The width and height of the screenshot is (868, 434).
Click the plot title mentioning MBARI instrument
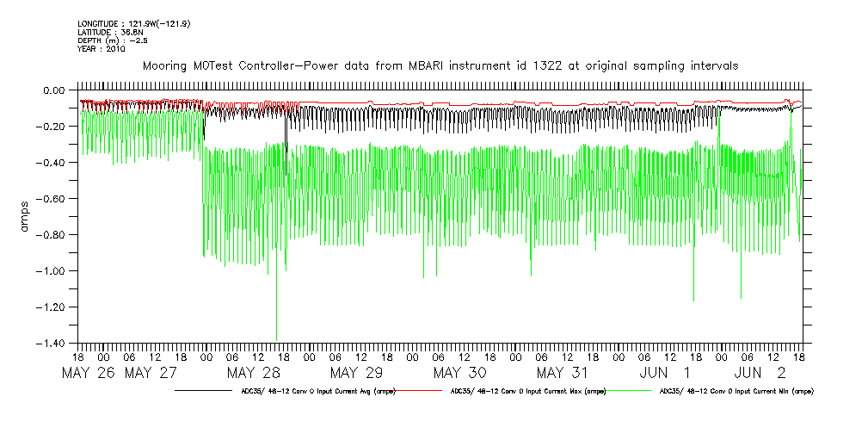pos(440,66)
